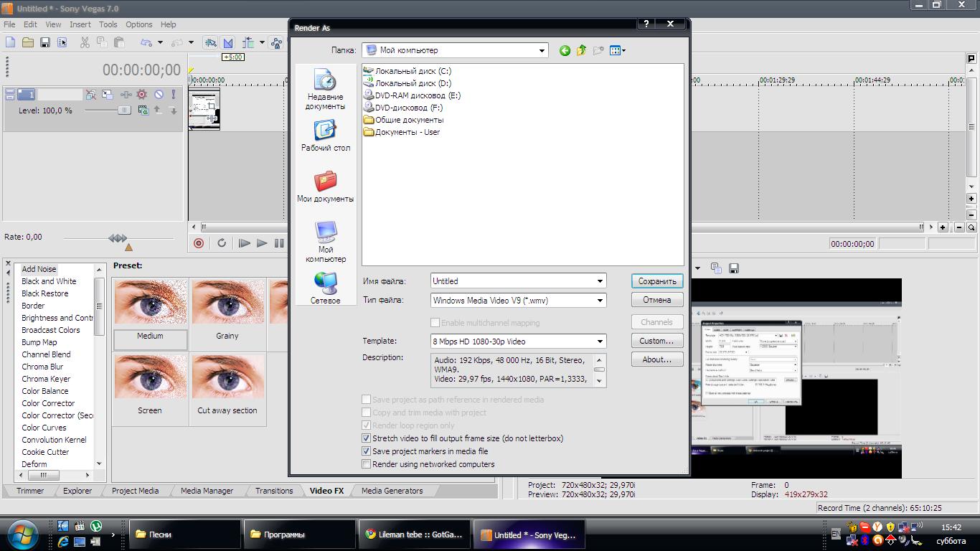Click the green Back arrow in Render As
Screen dimensions: 980x551
pyautogui.click(x=565, y=50)
